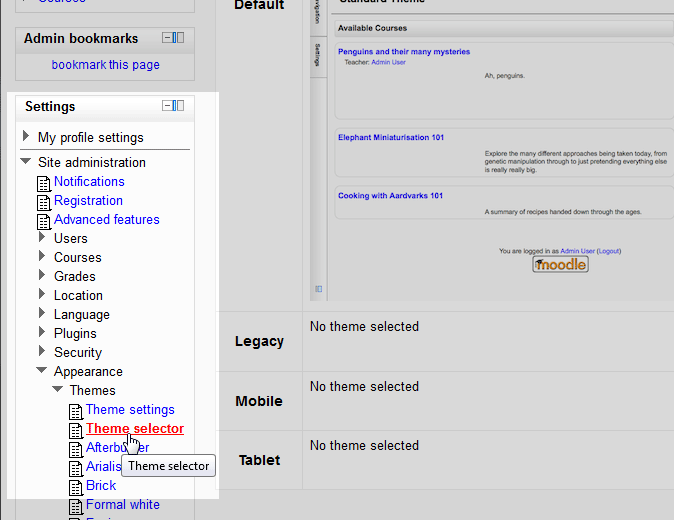This screenshot has height=520, width=674.
Task: Dock the Settings block to the side
Action: [x=179, y=106]
